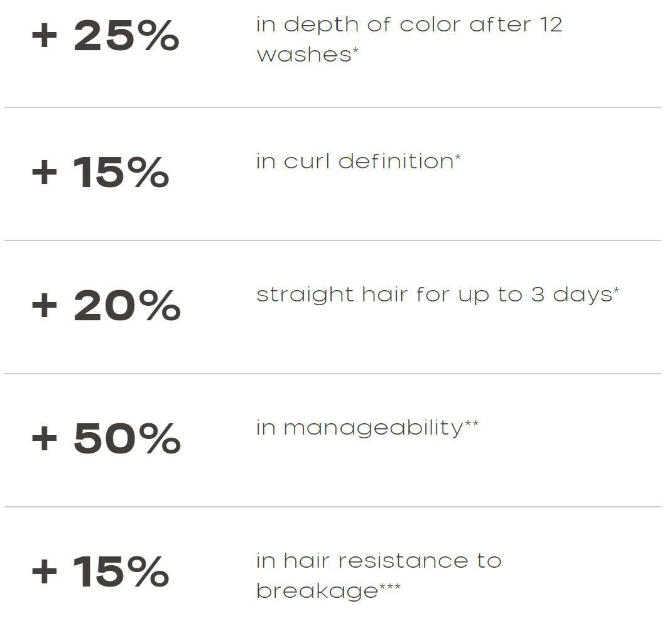672x633 pixels.
Task: Click 'in manageability' description
Action: [x=360, y=428]
